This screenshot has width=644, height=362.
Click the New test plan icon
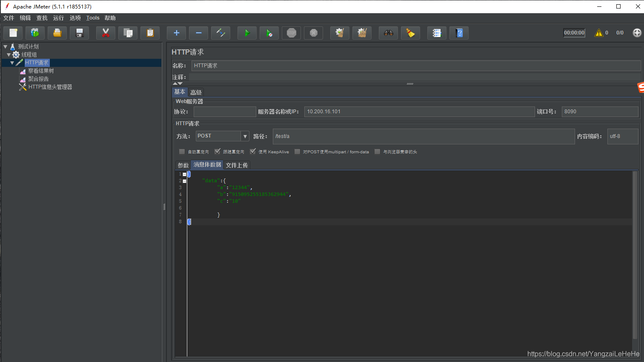click(x=13, y=33)
